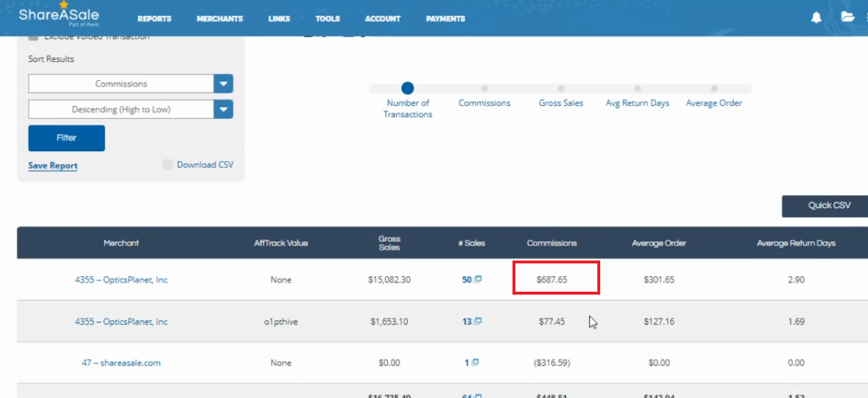This screenshot has width=868, height=398.
Task: Switch chart to the Commissions dot
Action: [484, 88]
